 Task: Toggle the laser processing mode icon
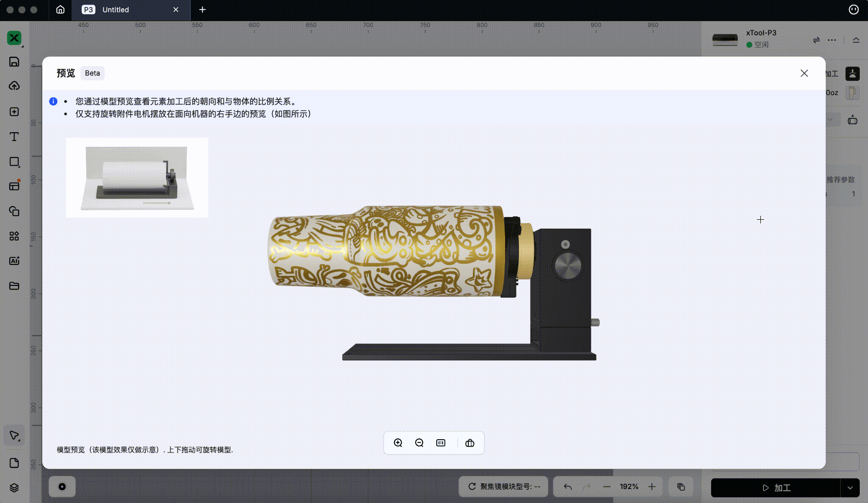click(852, 74)
